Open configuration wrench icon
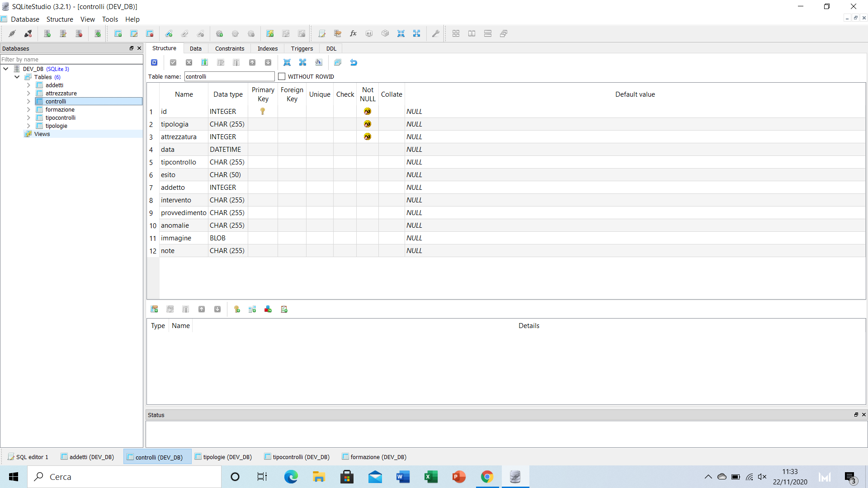The height and width of the screenshot is (488, 868). click(435, 33)
